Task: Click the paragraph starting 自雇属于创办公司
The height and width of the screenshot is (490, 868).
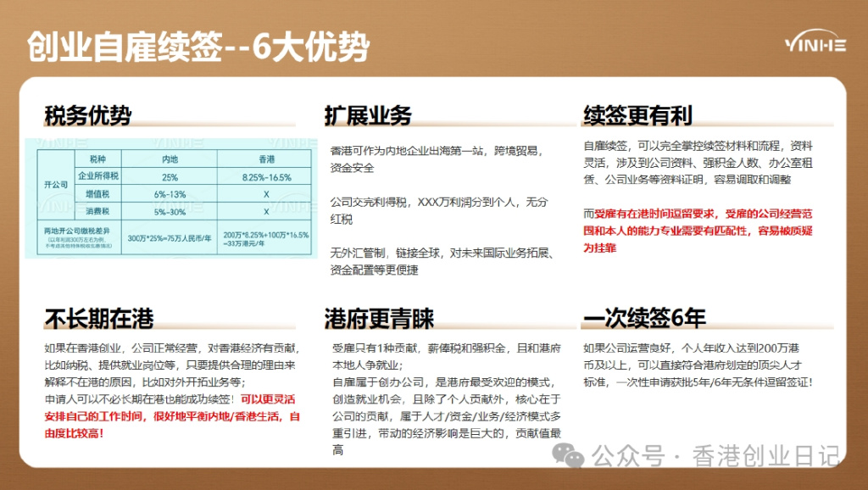Action: [446, 415]
